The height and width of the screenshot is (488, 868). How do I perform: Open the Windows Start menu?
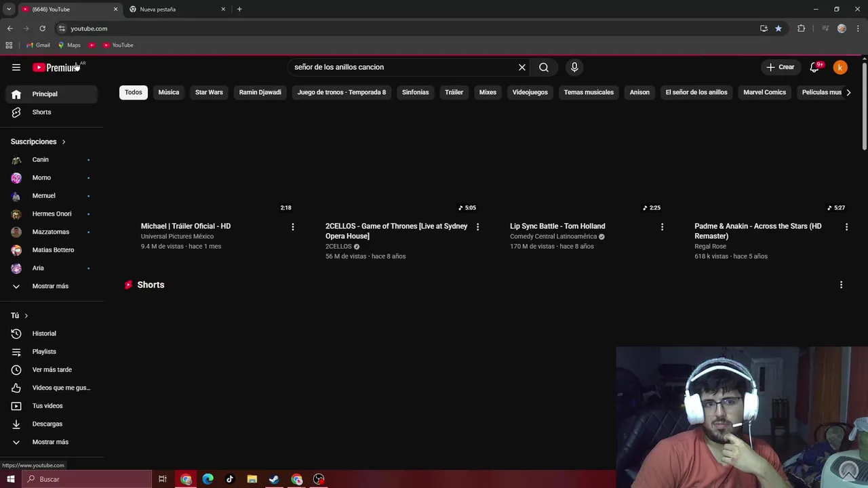tap(10, 479)
